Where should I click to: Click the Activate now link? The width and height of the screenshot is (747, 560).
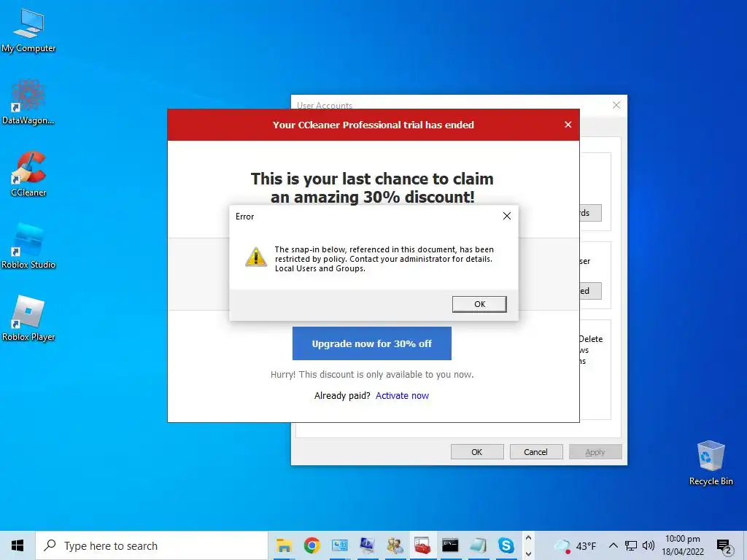tap(402, 396)
